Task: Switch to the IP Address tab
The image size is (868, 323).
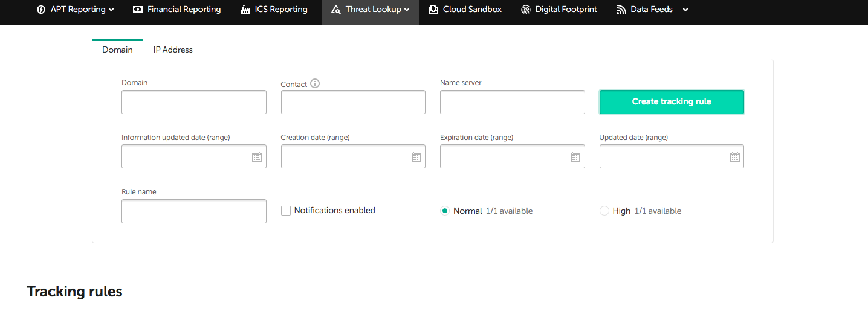Action: 173,50
